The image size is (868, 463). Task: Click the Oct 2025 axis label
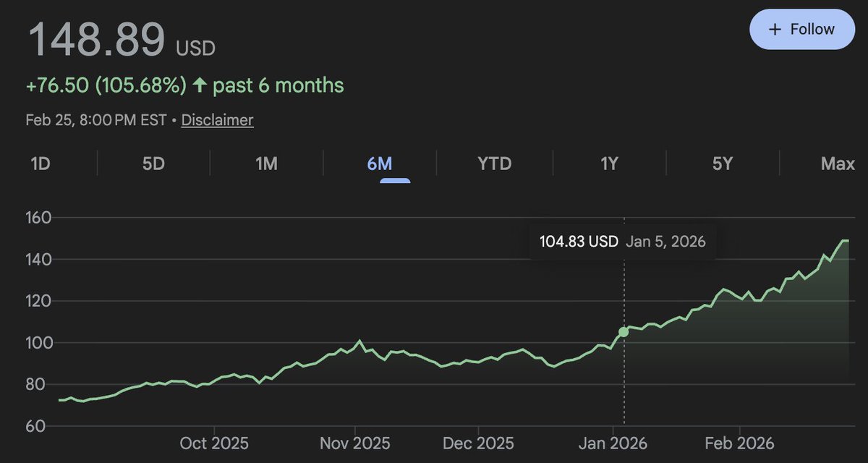[x=214, y=443]
